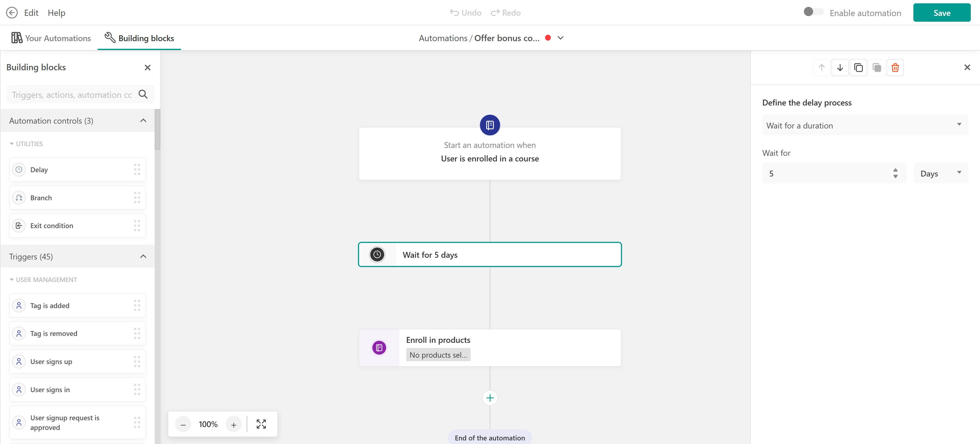
Task: Increase Wait for value with up stepper
Action: click(895, 170)
